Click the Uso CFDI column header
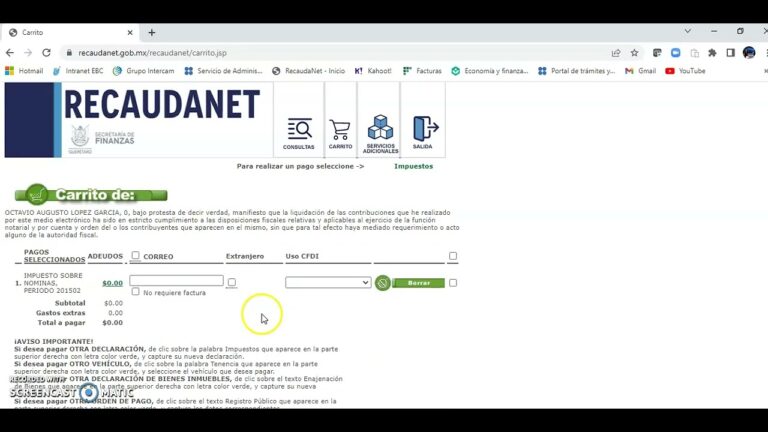Image resolution: width=768 pixels, height=432 pixels. pyautogui.click(x=302, y=256)
